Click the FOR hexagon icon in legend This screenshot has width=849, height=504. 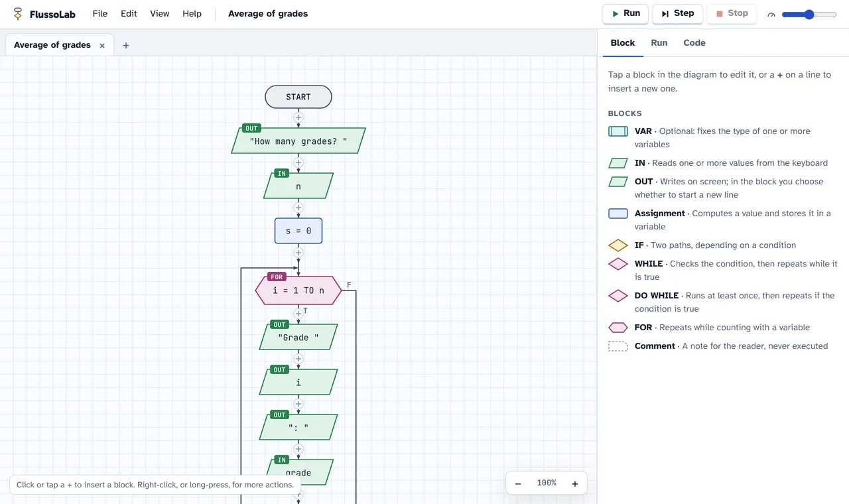click(618, 328)
